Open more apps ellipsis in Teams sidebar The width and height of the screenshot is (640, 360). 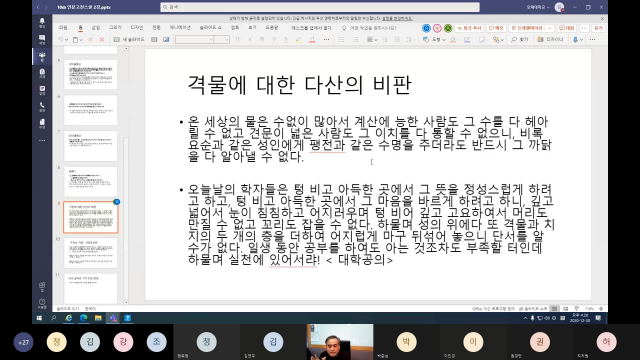tap(42, 140)
